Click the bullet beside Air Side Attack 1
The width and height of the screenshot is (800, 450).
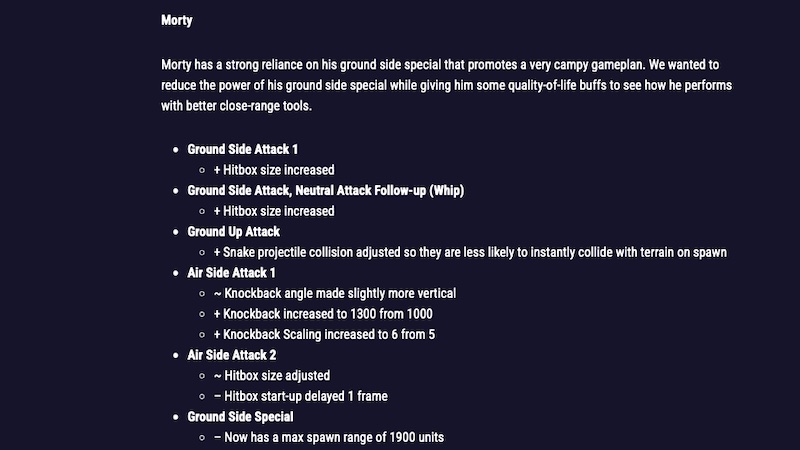[x=176, y=273]
